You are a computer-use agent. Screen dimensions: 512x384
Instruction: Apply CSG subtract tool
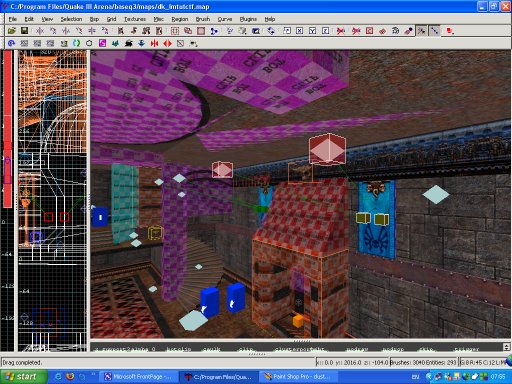(175, 31)
